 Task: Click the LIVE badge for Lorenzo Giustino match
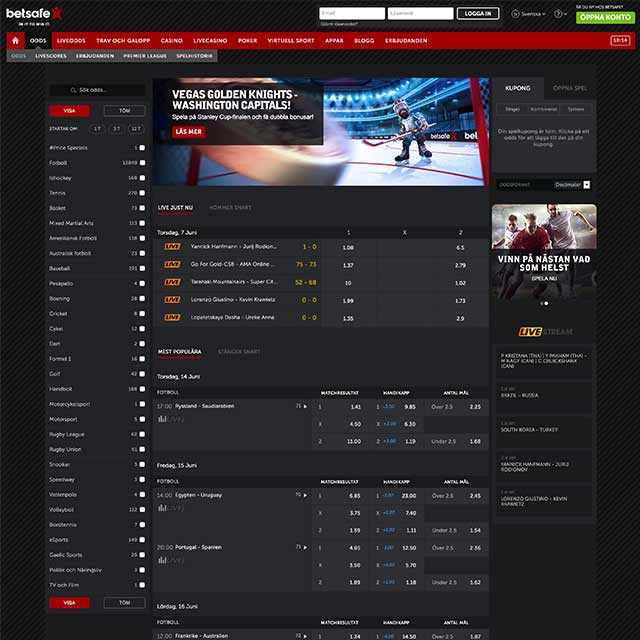point(172,300)
